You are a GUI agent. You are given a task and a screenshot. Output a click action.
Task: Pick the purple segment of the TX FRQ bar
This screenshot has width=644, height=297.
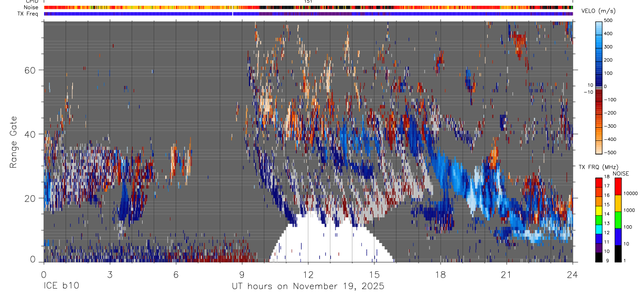(x=599, y=248)
